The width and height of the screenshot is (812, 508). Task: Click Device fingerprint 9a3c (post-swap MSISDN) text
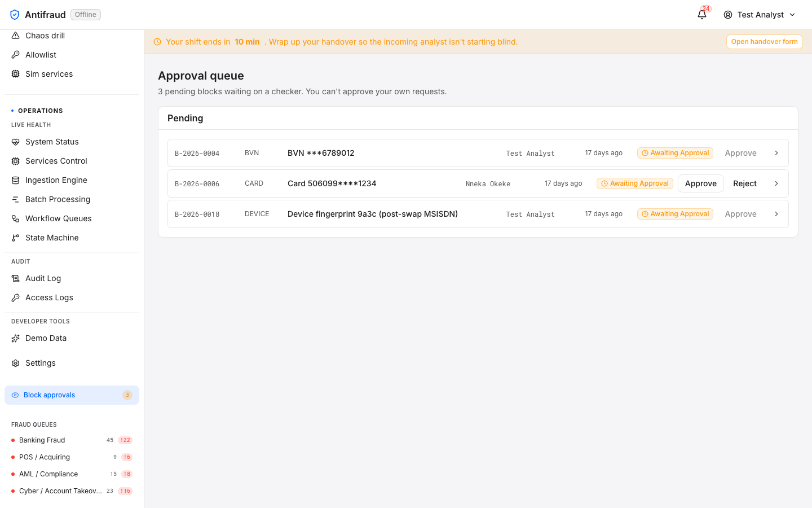(373, 214)
